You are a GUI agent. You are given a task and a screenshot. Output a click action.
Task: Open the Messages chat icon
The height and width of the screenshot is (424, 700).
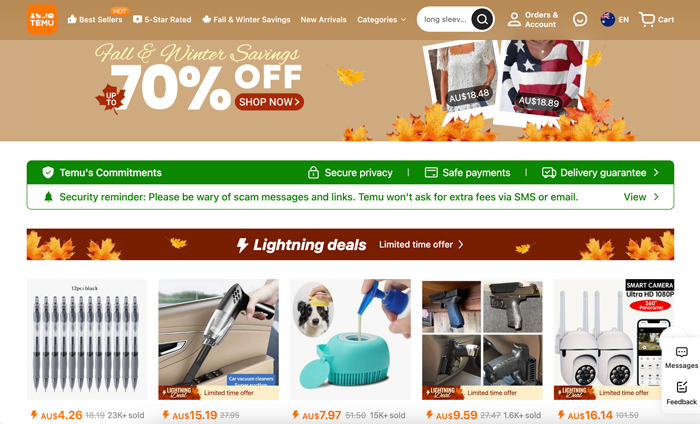[x=681, y=352]
